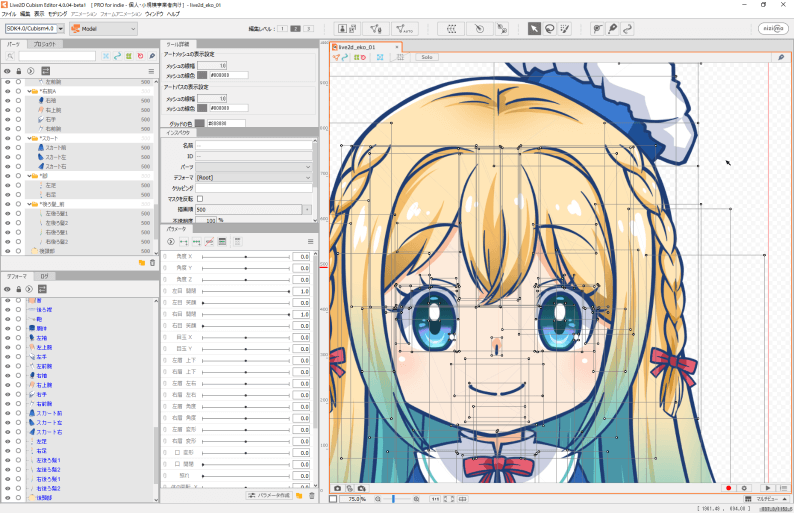Open the Model workspace dropdown

point(104,29)
